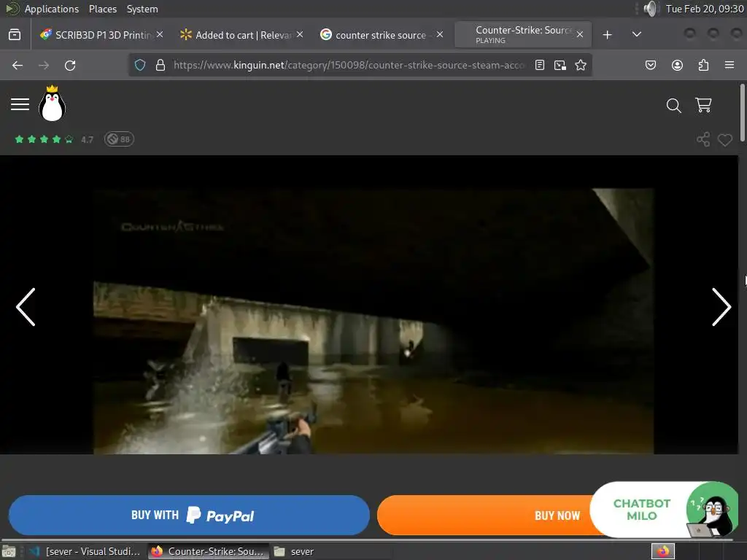Reload the current page
This screenshot has width=747, height=560.
(70, 65)
